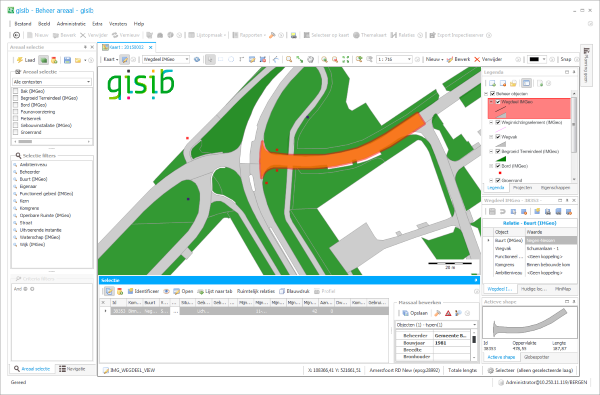
Task: Click the Ruimtelijk relaties button
Action: [256, 291]
